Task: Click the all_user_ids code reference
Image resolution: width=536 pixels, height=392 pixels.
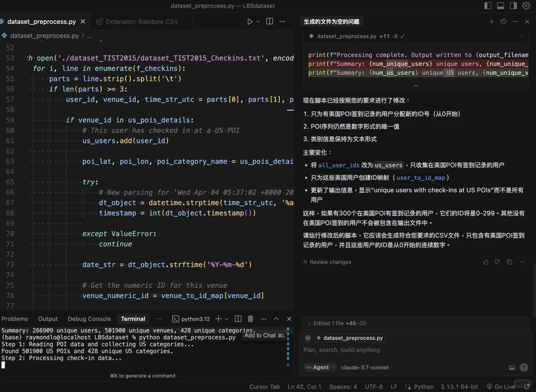Action: coord(339,165)
